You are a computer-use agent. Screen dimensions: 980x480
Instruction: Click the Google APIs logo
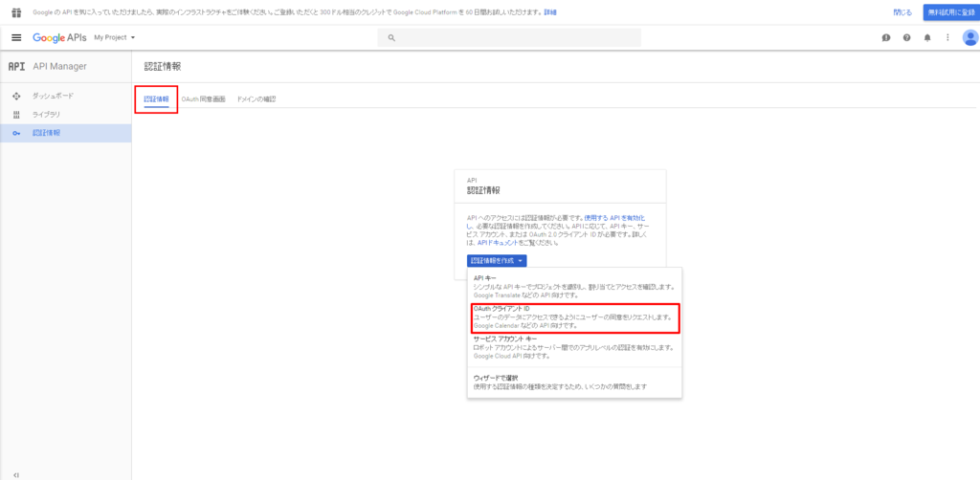tap(59, 37)
